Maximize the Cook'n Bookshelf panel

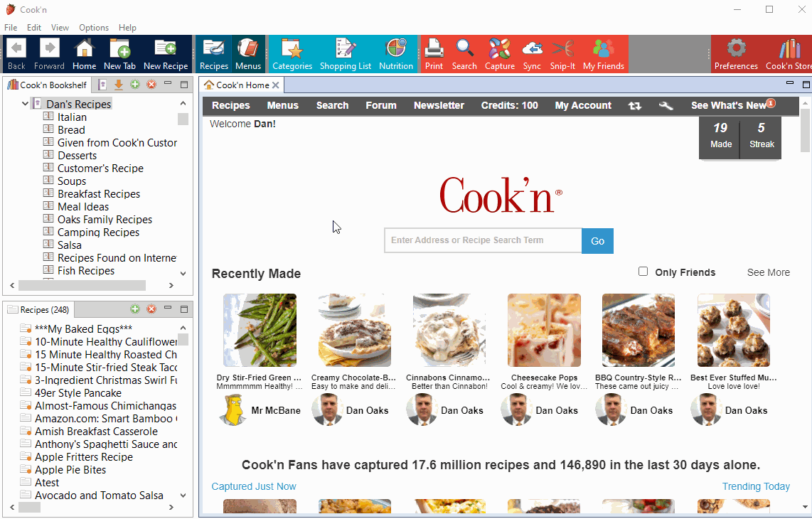(x=184, y=85)
